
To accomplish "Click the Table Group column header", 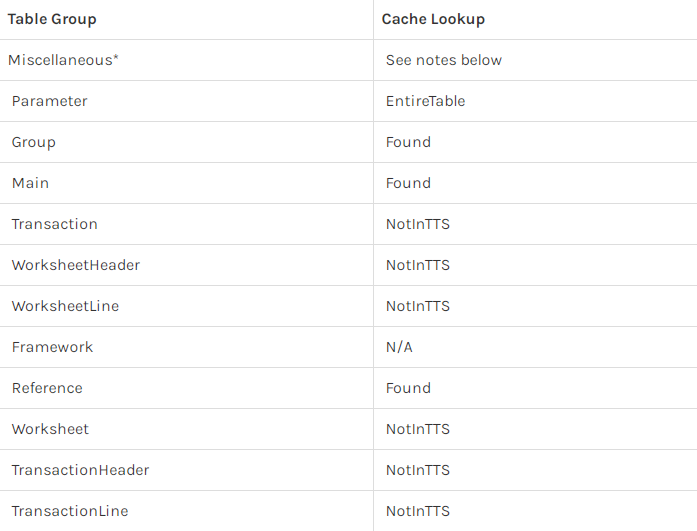I will [52, 19].
